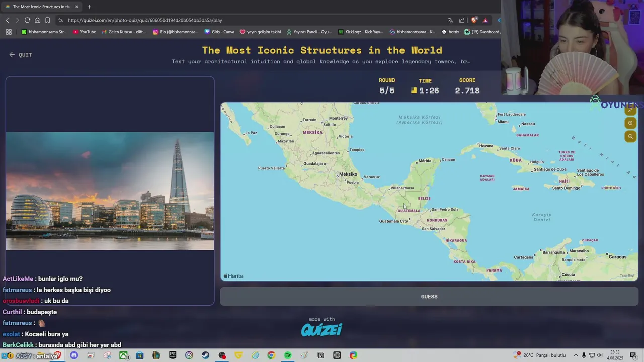Open Epic Games Launcher from the taskbar
644x362 pixels.
(x=173, y=355)
